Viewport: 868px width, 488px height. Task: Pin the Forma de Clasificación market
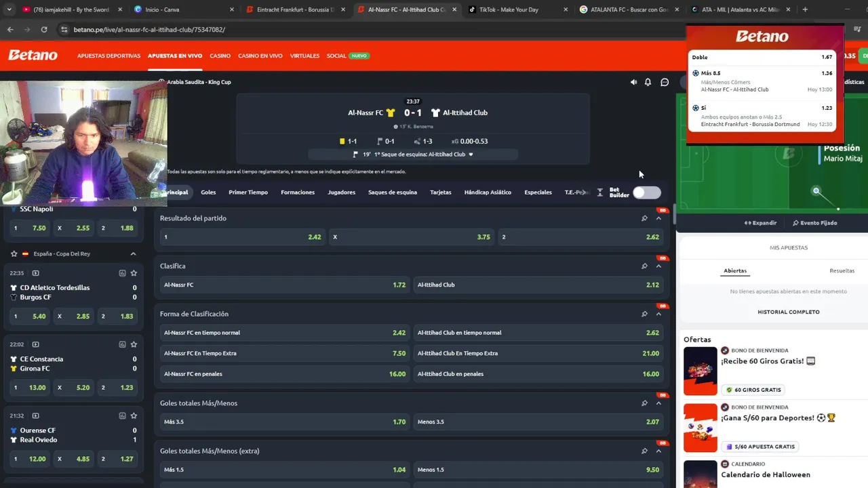(x=644, y=314)
